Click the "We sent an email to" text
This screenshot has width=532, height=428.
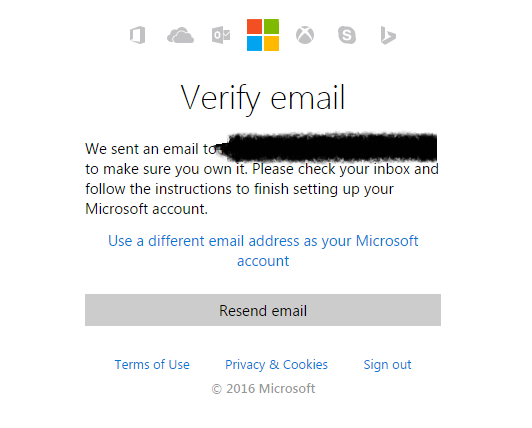[151, 149]
